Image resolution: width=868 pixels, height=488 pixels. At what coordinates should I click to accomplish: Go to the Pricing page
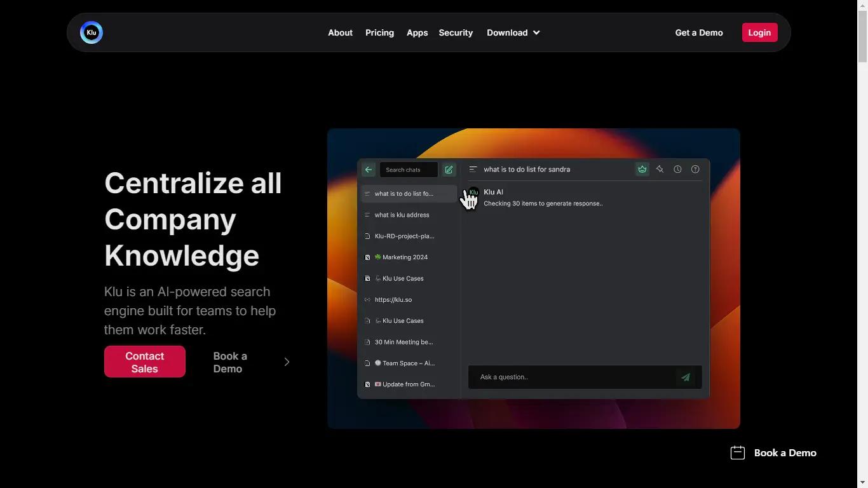[x=379, y=32]
